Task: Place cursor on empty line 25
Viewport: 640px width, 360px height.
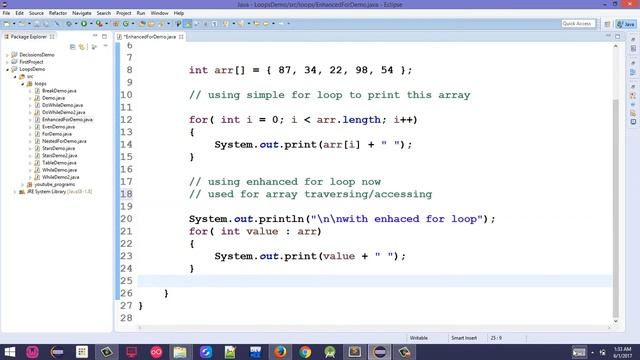Action: point(375,281)
